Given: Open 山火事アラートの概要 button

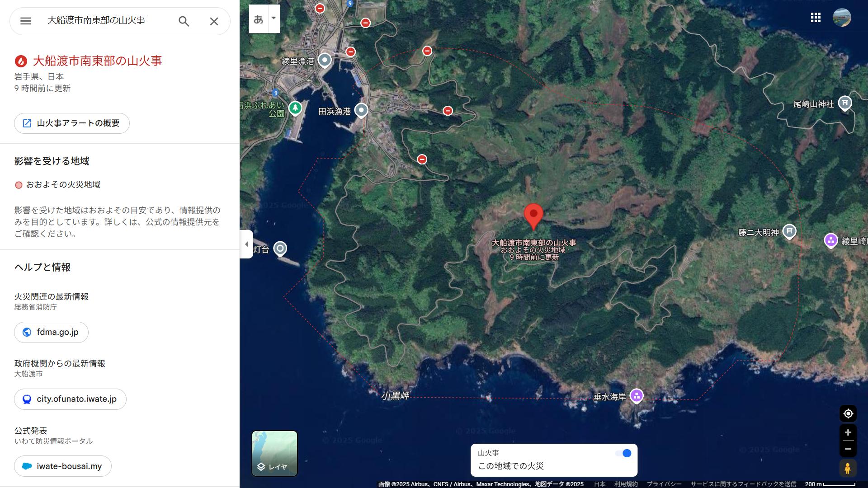Looking at the screenshot, I should tap(72, 123).
